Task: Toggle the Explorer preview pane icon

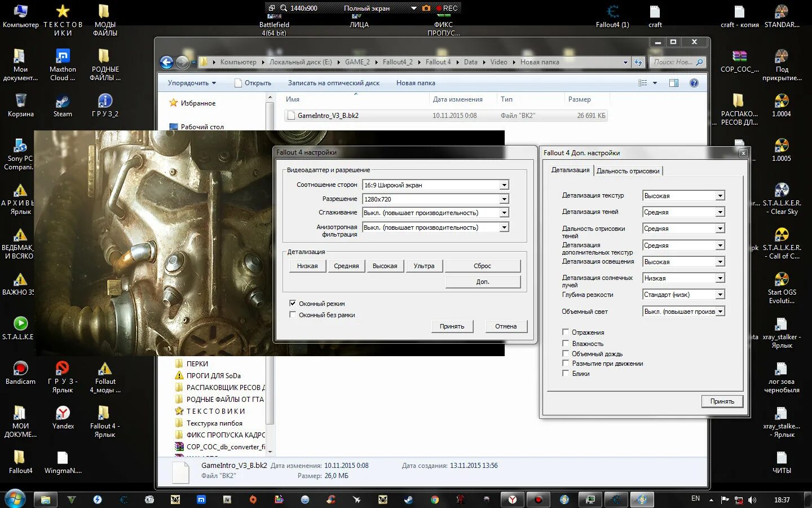Action: (x=673, y=83)
